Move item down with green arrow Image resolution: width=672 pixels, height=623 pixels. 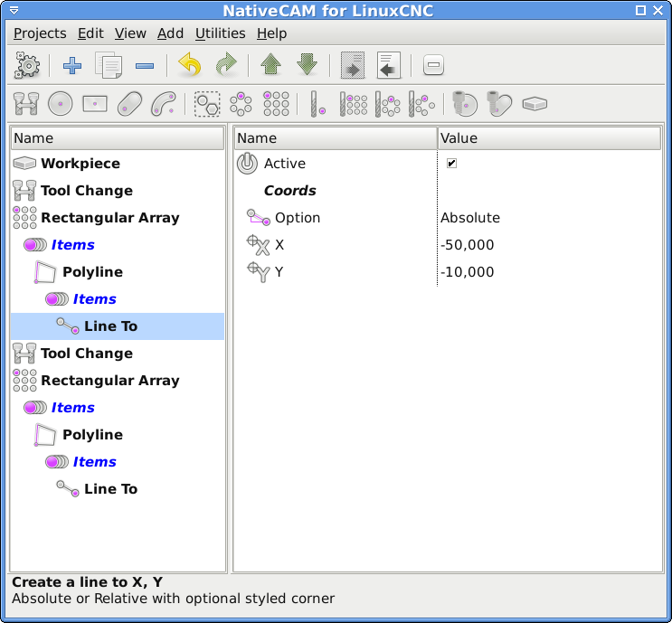coord(308,66)
